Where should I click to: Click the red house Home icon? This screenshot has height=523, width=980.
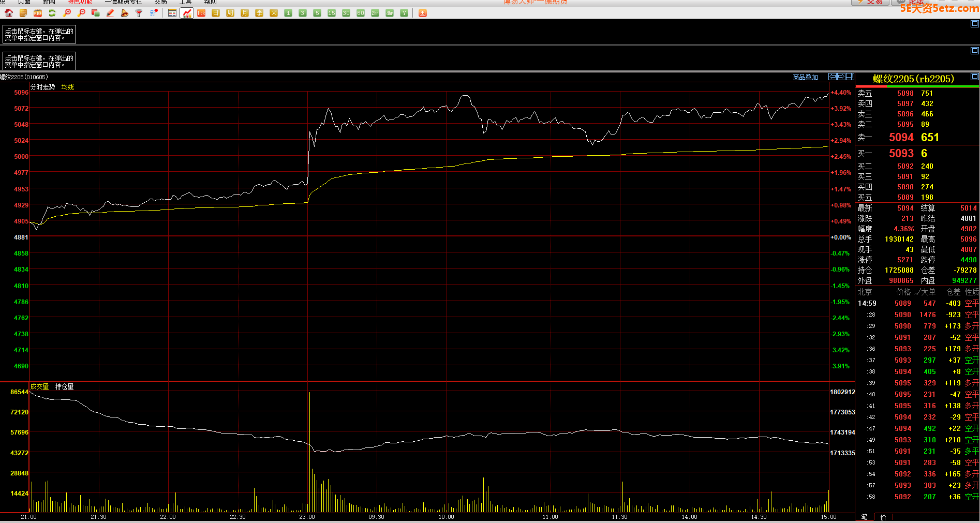[x=9, y=13]
